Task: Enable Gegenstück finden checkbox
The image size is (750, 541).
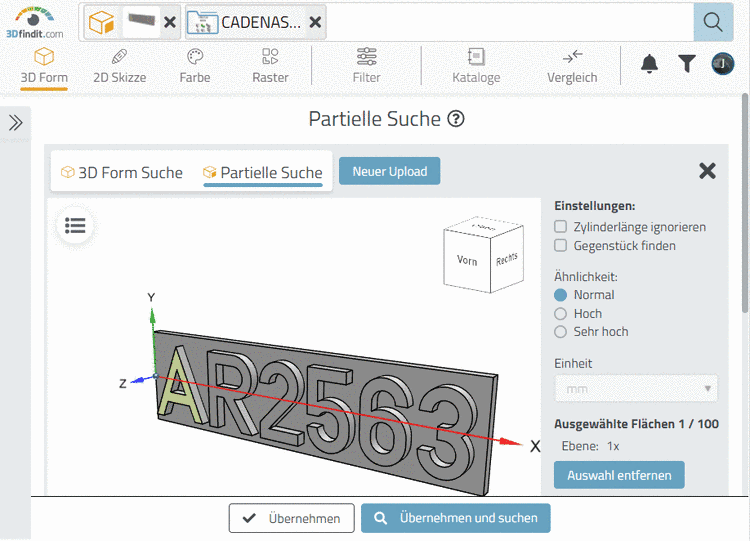Action: point(560,245)
